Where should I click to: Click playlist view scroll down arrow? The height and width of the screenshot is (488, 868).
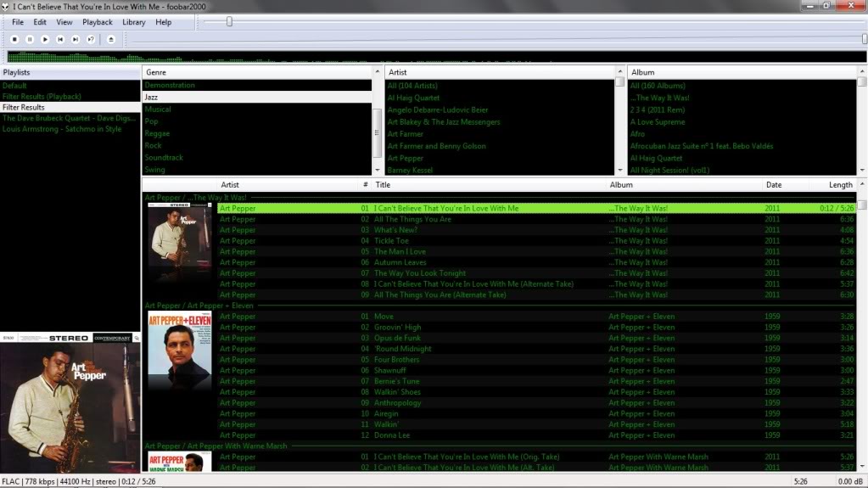click(x=862, y=467)
